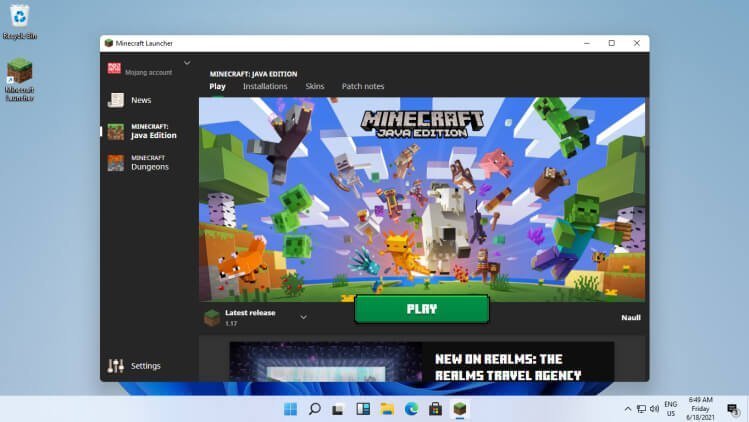Click the Latest release grass block icon

coord(212,317)
